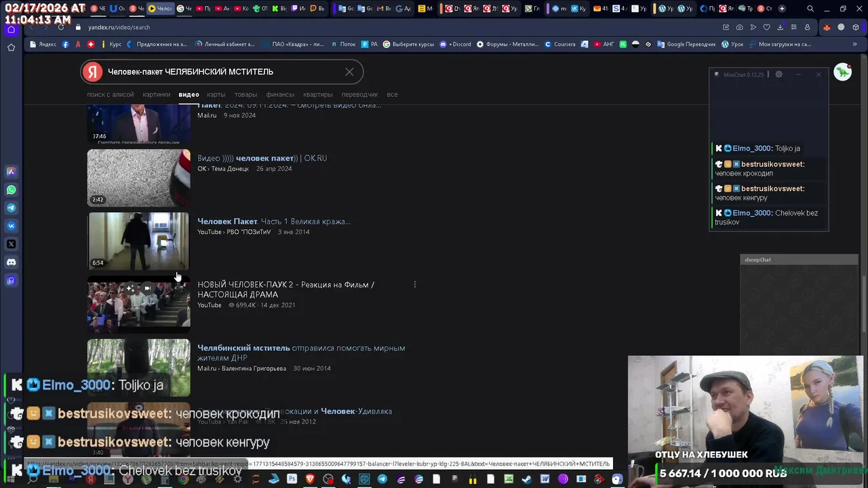Click the search icon in the tab strip
This screenshot has width=868, height=488.
810,9
